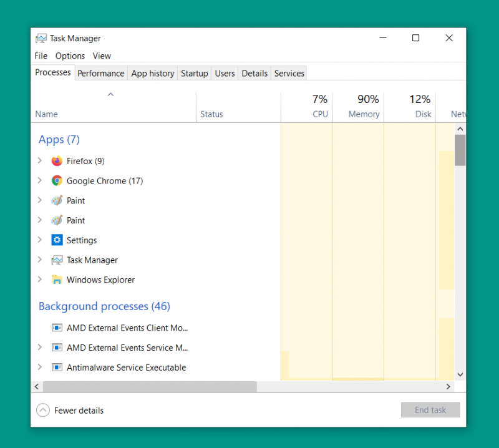The image size is (499, 448).
Task: Expand the Task Manager process row
Action: point(40,260)
